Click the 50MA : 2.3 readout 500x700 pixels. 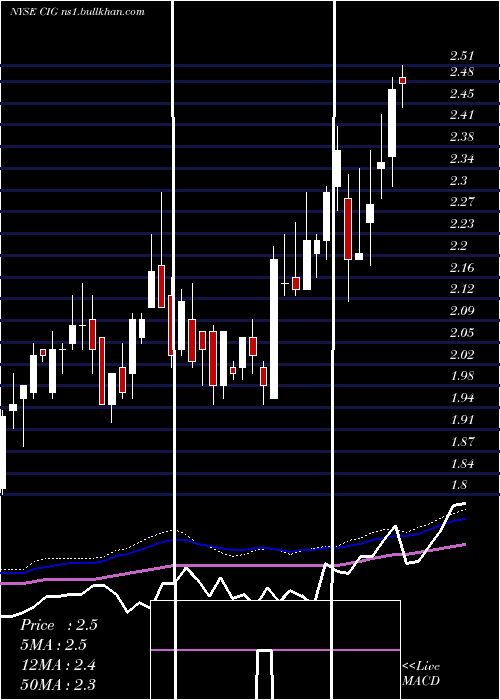coord(59,684)
